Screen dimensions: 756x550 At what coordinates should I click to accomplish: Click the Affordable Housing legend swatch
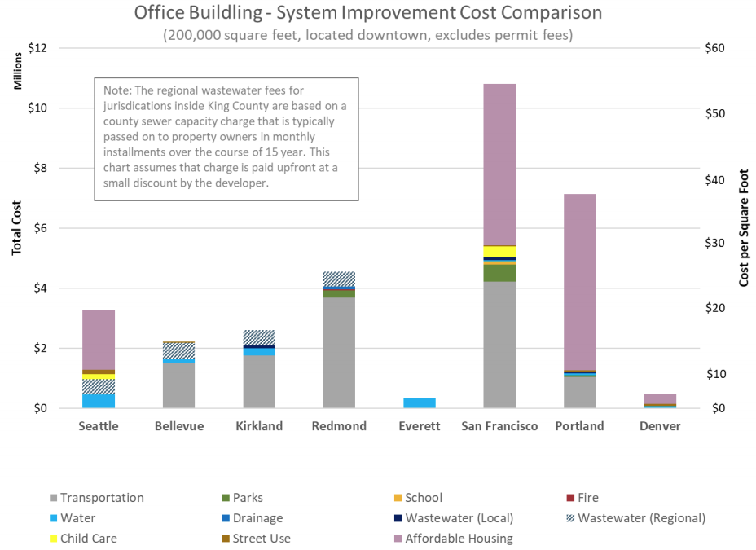pyautogui.click(x=398, y=539)
